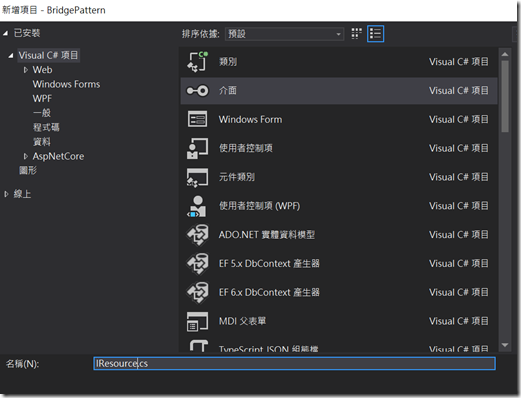Screen dimensions: 521x398
Task: Click Visual C# 項目 type on MDI row
Action: (459, 321)
